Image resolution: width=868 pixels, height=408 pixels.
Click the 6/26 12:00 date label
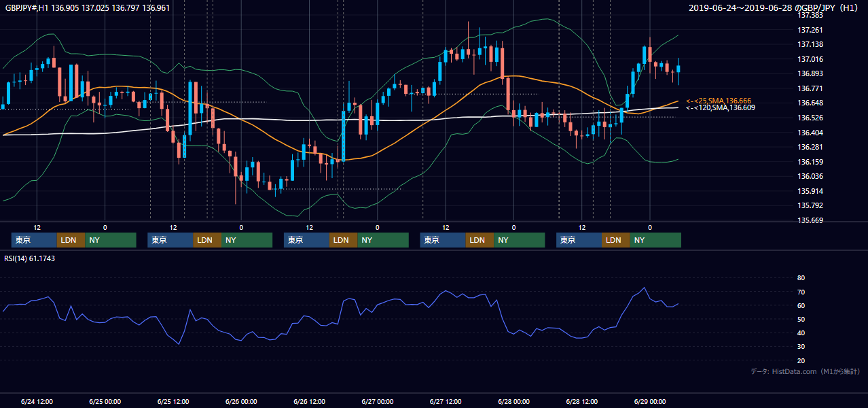[310, 402]
